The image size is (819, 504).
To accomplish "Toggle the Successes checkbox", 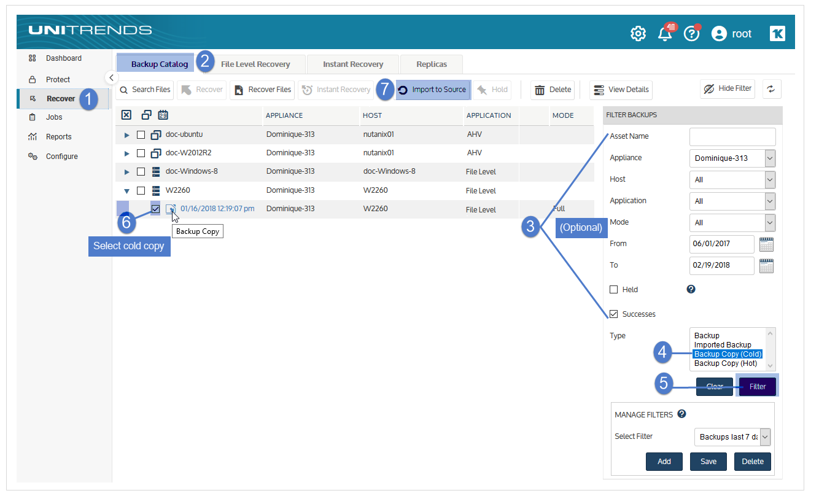I will pyautogui.click(x=613, y=314).
